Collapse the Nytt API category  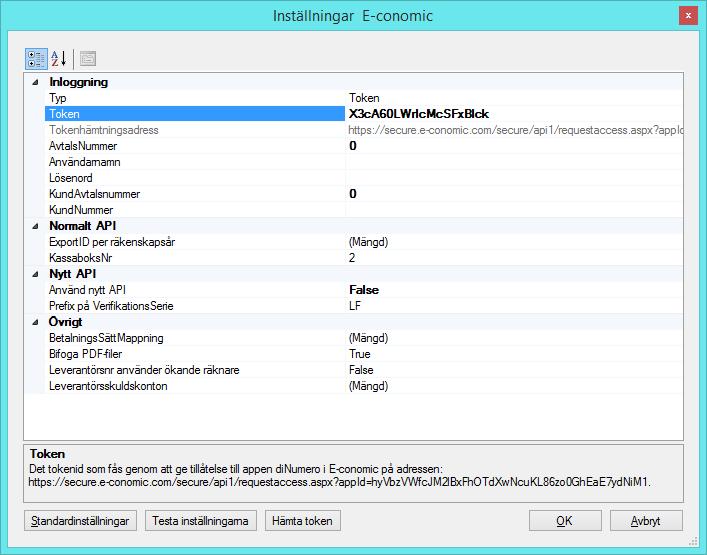(36, 274)
